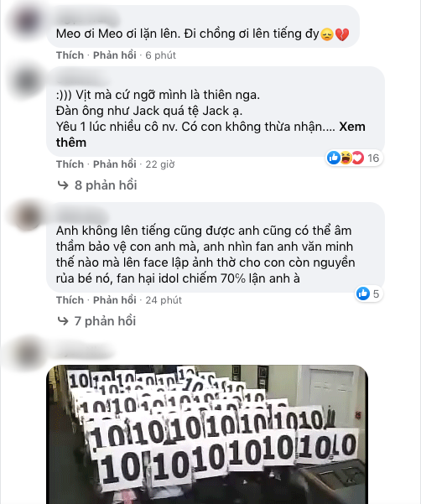Reply to the Meo ơi comment via Phản hồi
The width and height of the screenshot is (421, 504).
pos(115,55)
